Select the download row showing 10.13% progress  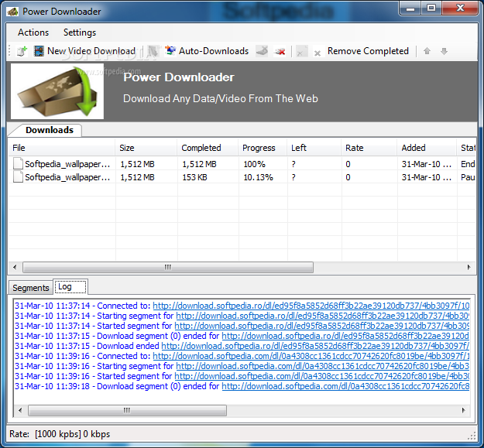pos(242,177)
